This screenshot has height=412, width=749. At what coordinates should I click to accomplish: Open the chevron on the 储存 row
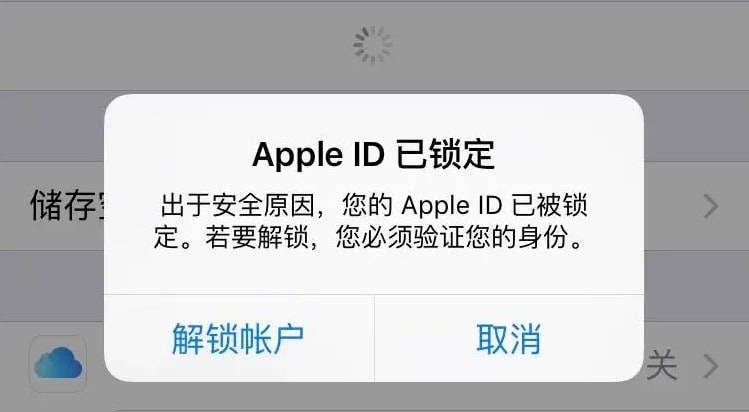coord(711,206)
